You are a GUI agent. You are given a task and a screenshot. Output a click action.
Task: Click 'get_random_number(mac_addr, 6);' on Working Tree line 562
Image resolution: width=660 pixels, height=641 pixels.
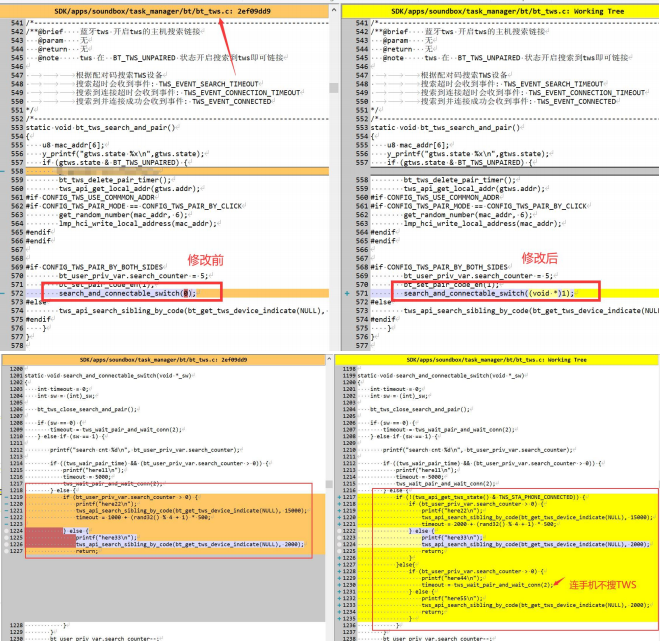(x=468, y=215)
